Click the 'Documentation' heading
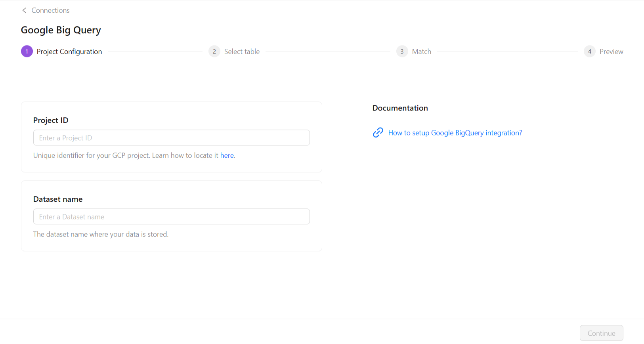The image size is (644, 344). coord(400,108)
